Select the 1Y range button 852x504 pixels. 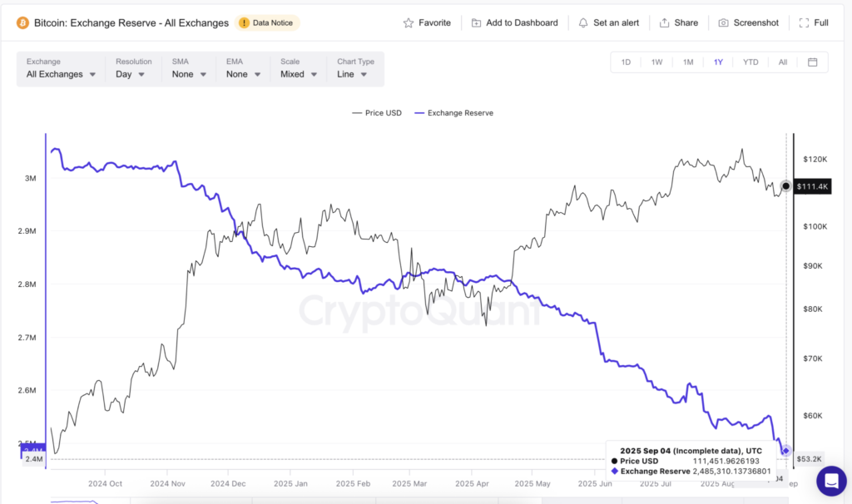coord(718,62)
